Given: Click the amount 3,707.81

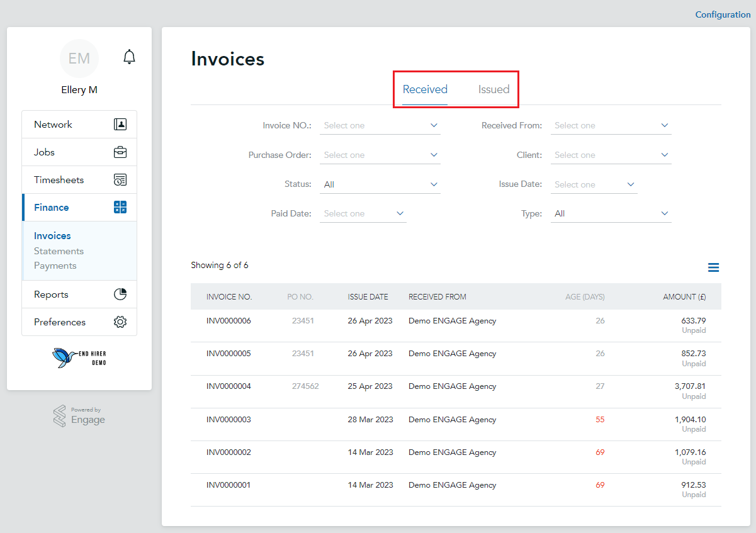Looking at the screenshot, I should pos(690,386).
